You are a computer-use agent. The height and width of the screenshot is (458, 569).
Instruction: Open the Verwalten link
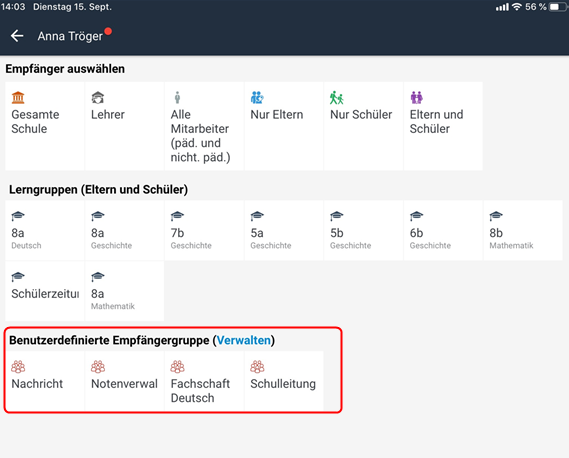pos(244,340)
